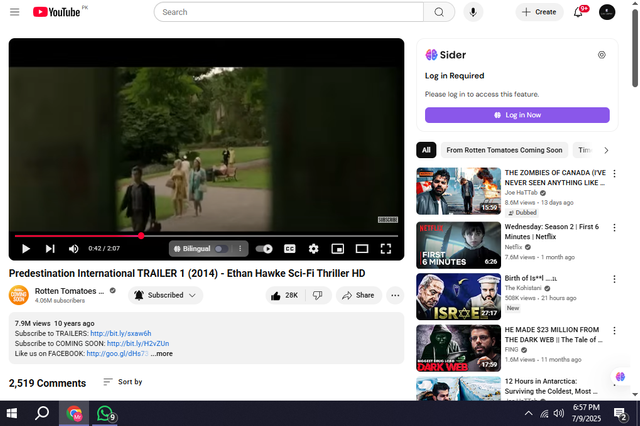Switch to theater mode
Viewport: 640px width, 426px height.
pos(362,248)
